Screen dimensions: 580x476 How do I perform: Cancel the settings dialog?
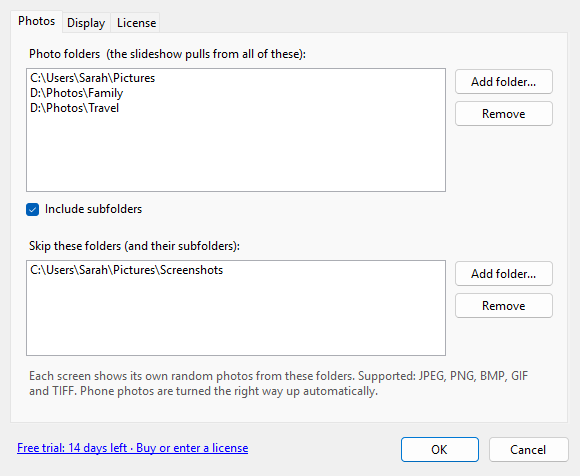tap(529, 450)
